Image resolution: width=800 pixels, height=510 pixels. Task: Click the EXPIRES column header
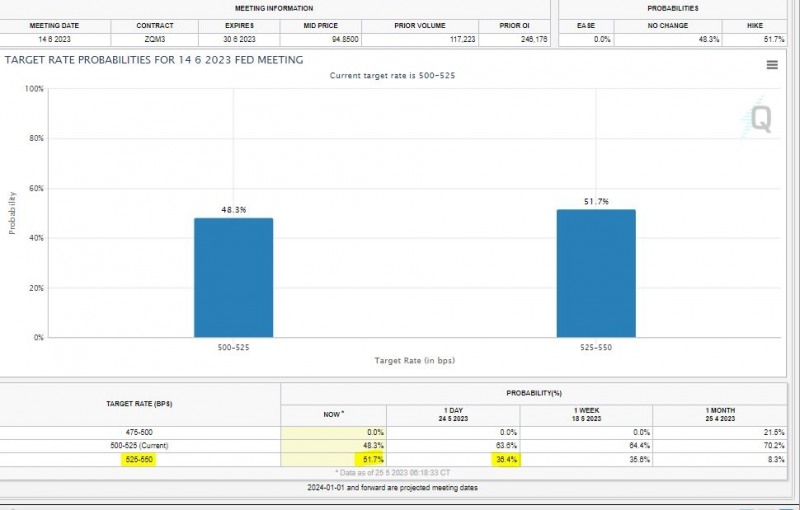tap(239, 26)
